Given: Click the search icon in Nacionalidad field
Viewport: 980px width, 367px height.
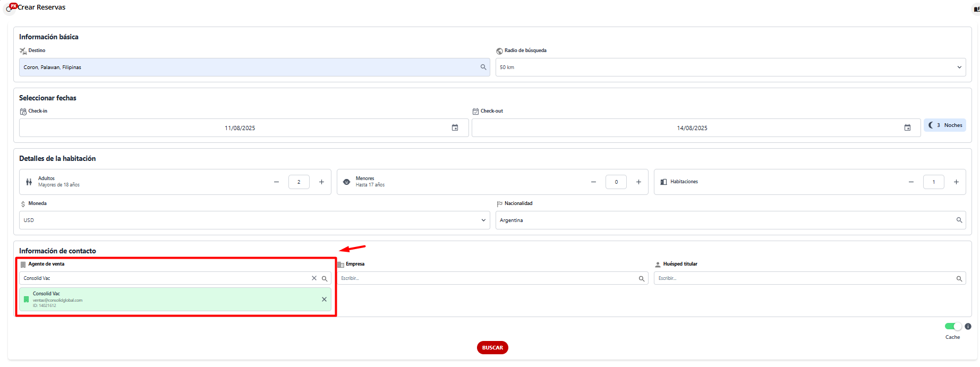Looking at the screenshot, I should tap(959, 220).
